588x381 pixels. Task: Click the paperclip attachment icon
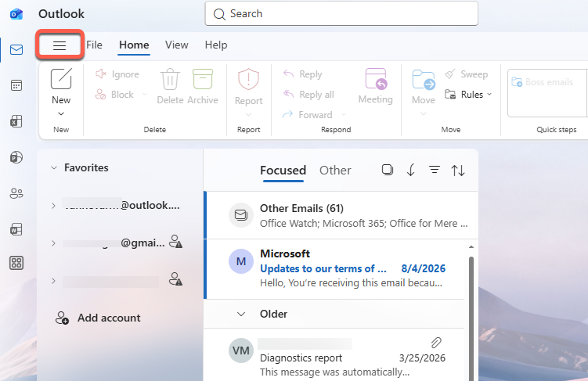tap(436, 343)
